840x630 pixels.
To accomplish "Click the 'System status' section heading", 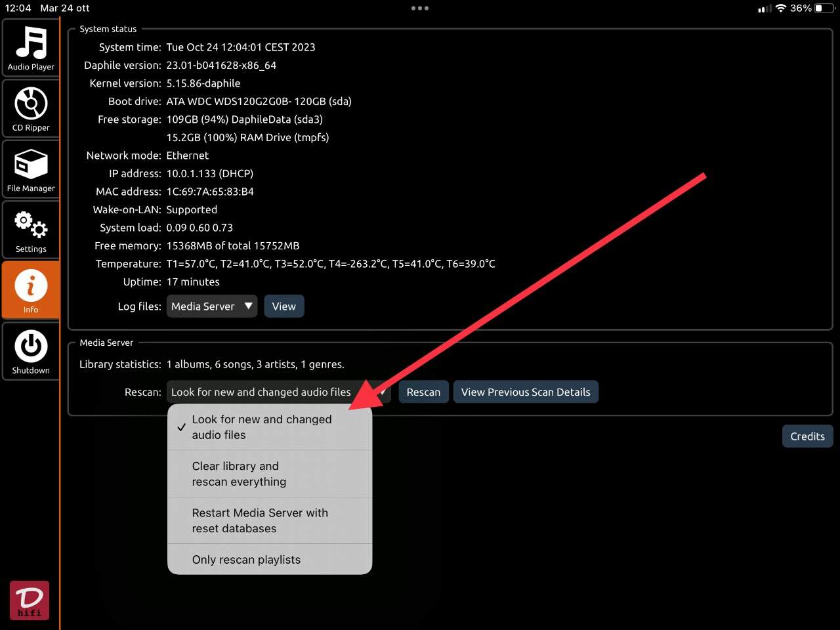I will click(x=108, y=29).
